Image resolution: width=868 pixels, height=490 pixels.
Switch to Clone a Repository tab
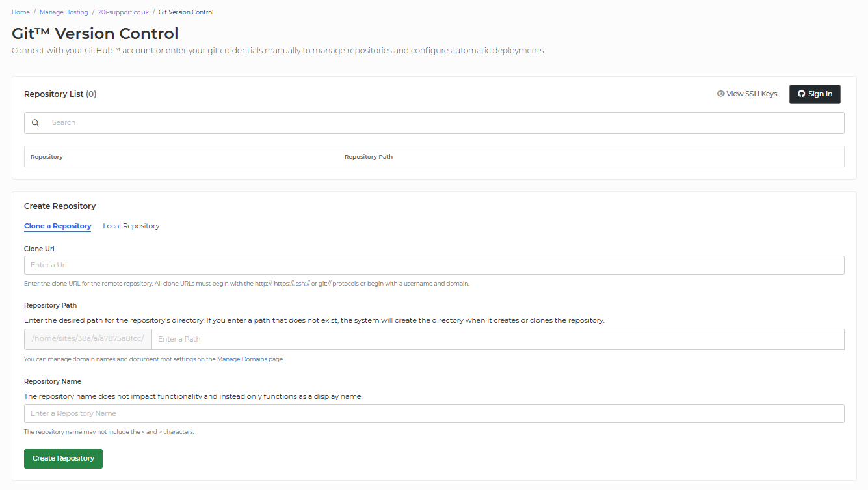coord(58,226)
